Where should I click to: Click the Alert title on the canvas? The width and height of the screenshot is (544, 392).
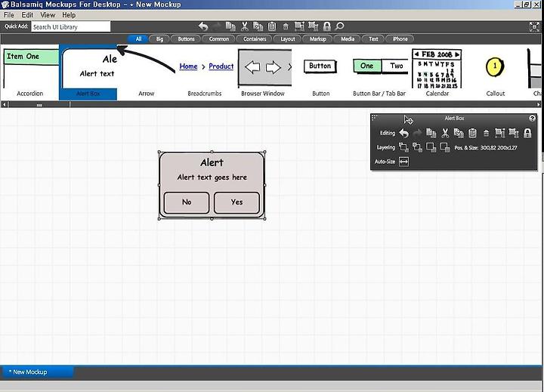coord(212,162)
